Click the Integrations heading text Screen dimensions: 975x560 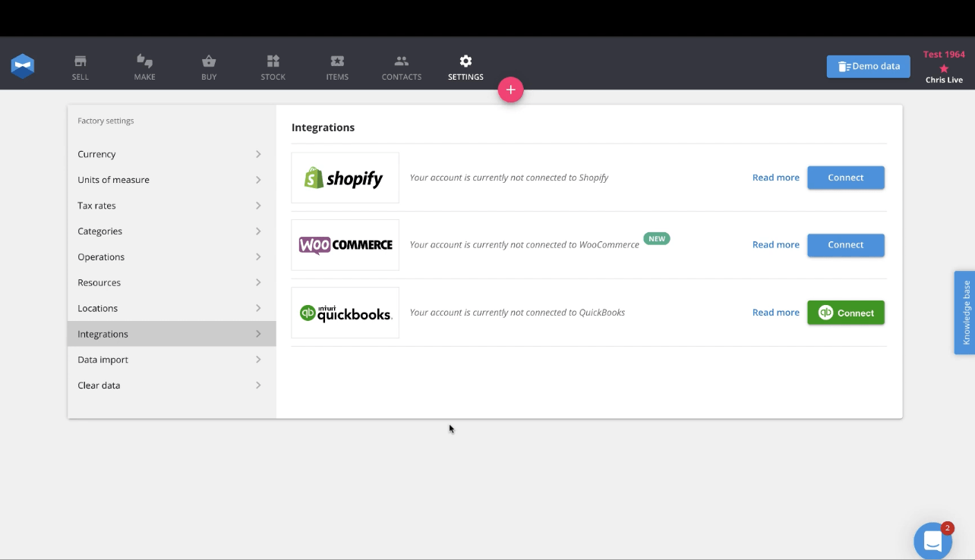pos(323,127)
